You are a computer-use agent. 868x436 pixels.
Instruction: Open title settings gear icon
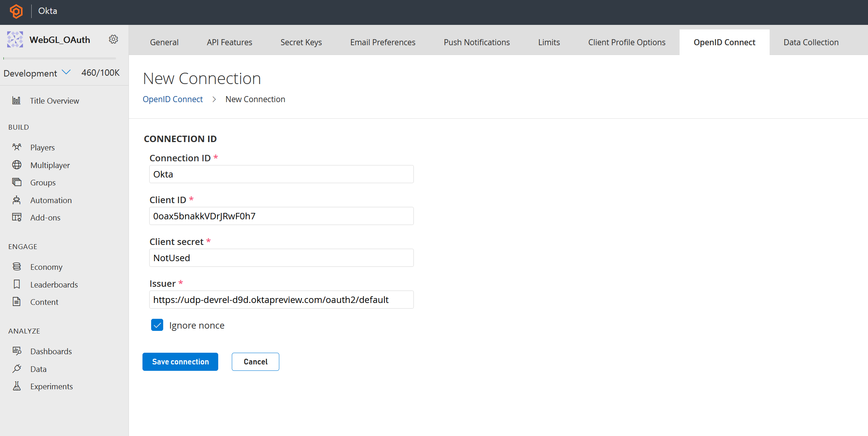coord(113,40)
